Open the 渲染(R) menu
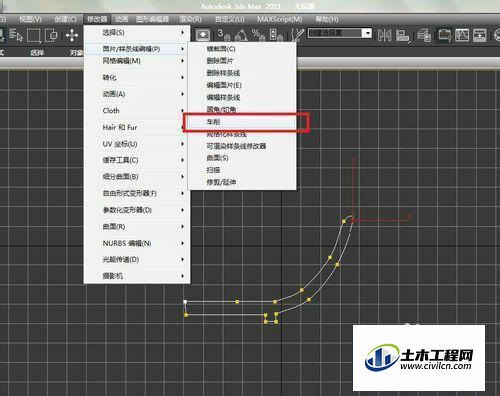Viewport: 500px width, 396px height. 190,19
